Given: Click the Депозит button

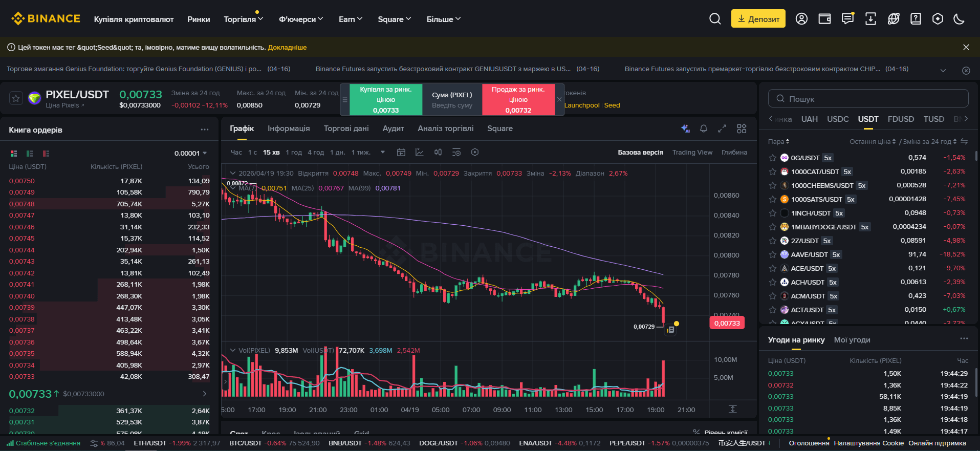Looking at the screenshot, I should pyautogui.click(x=758, y=19).
